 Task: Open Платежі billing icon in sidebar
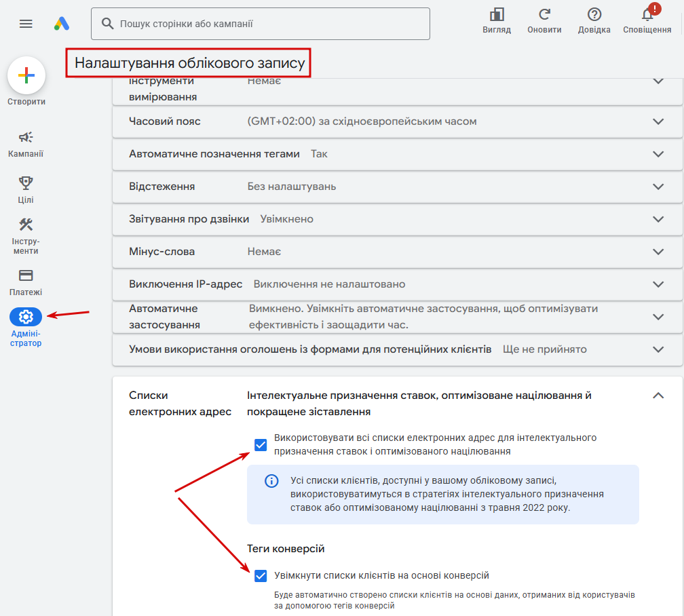[26, 275]
